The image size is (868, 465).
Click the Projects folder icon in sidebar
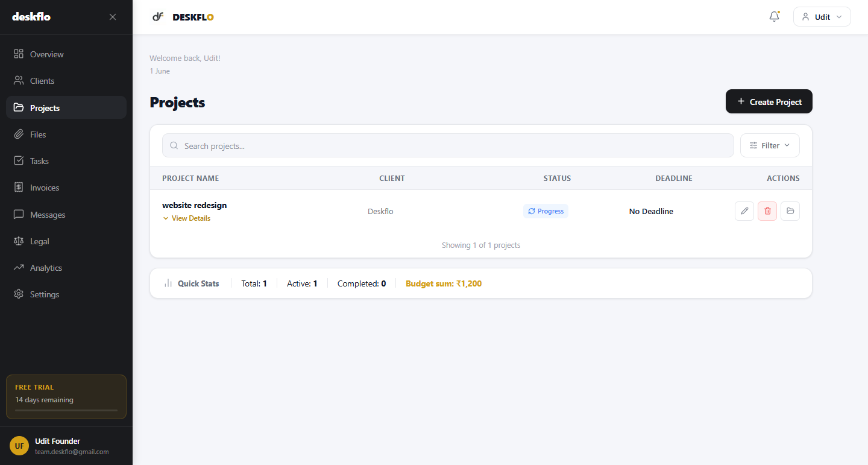click(x=19, y=108)
